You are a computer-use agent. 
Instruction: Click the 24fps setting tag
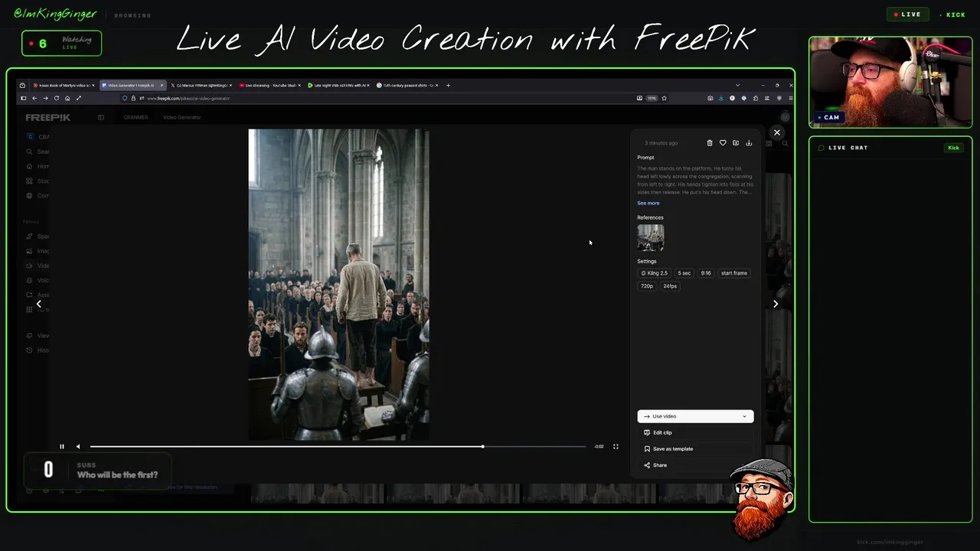click(x=670, y=286)
